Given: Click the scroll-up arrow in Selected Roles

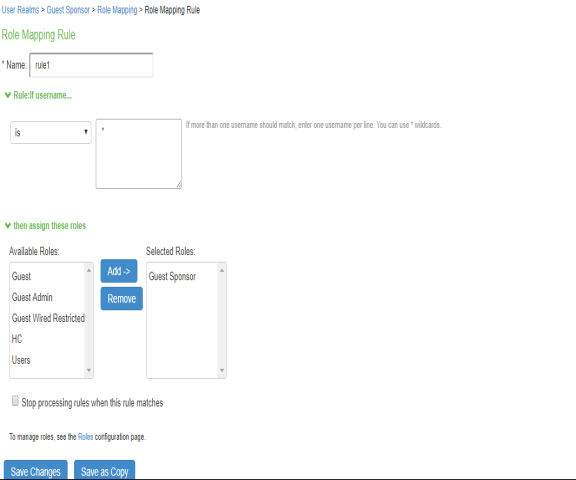Looking at the screenshot, I should click(x=222, y=270).
